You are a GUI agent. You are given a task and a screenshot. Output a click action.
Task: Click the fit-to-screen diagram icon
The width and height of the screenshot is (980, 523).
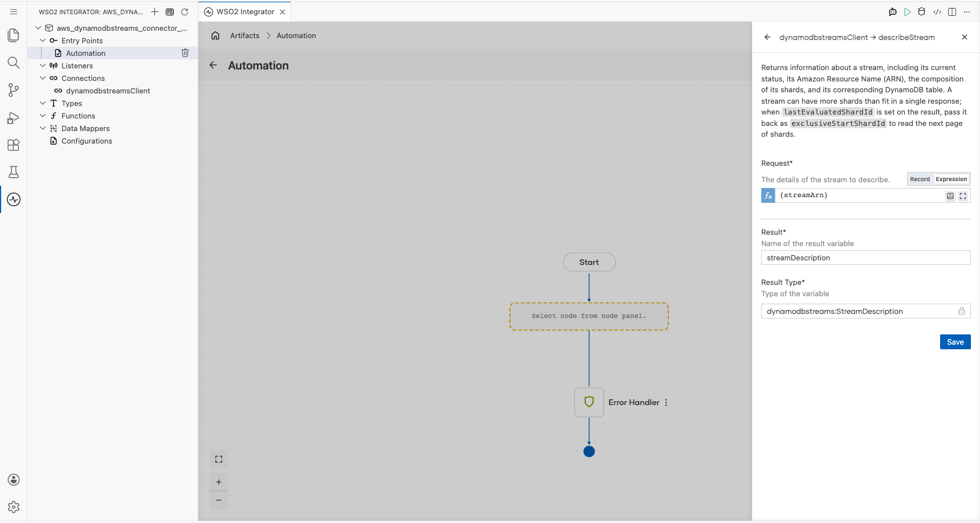[x=219, y=459]
